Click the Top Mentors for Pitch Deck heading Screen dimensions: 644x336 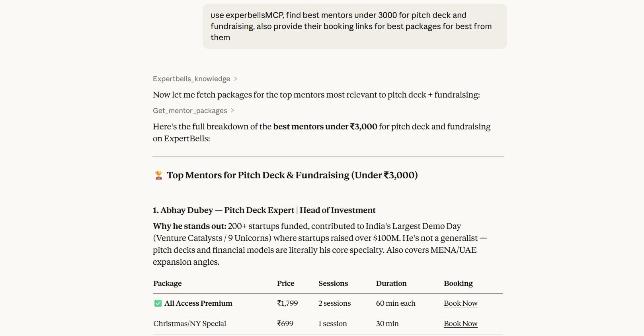tap(292, 175)
